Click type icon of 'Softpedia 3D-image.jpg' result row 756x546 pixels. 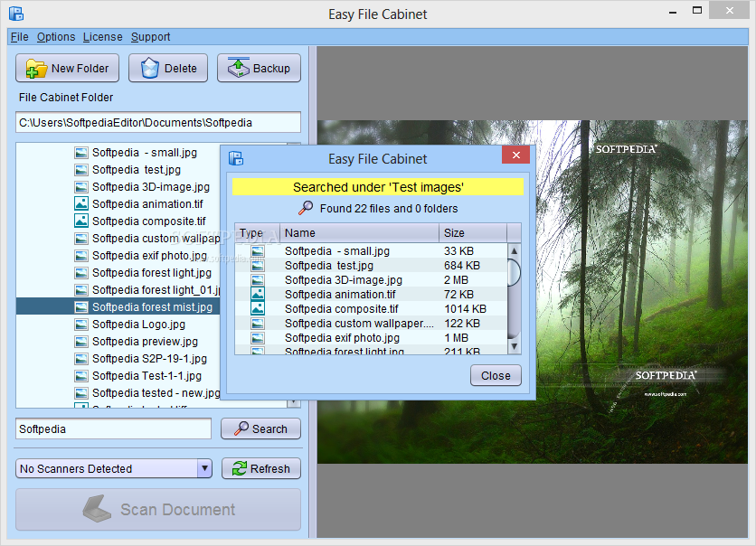coord(258,280)
